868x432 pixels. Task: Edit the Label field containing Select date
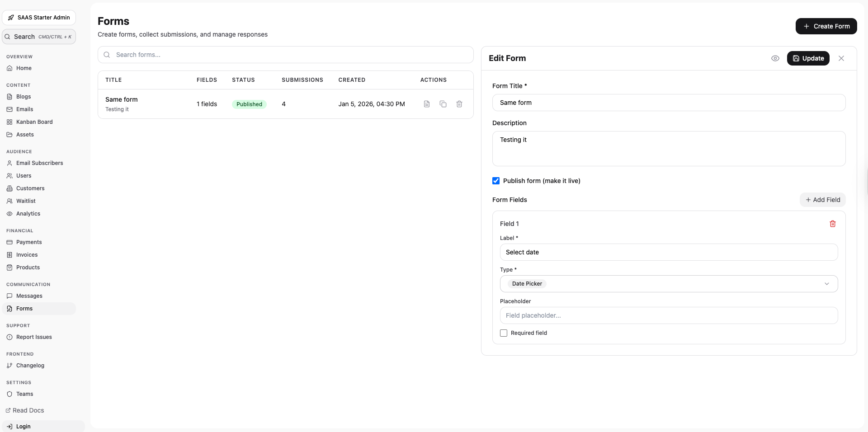click(669, 252)
